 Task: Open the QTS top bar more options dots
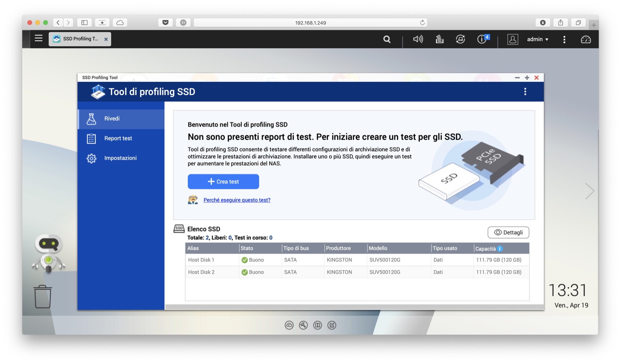(564, 39)
